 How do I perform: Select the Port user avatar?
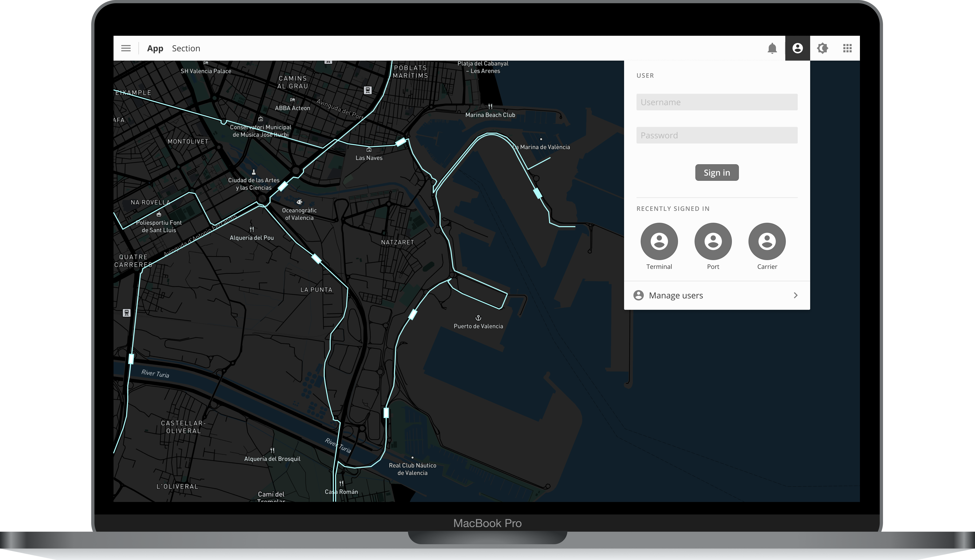712,241
